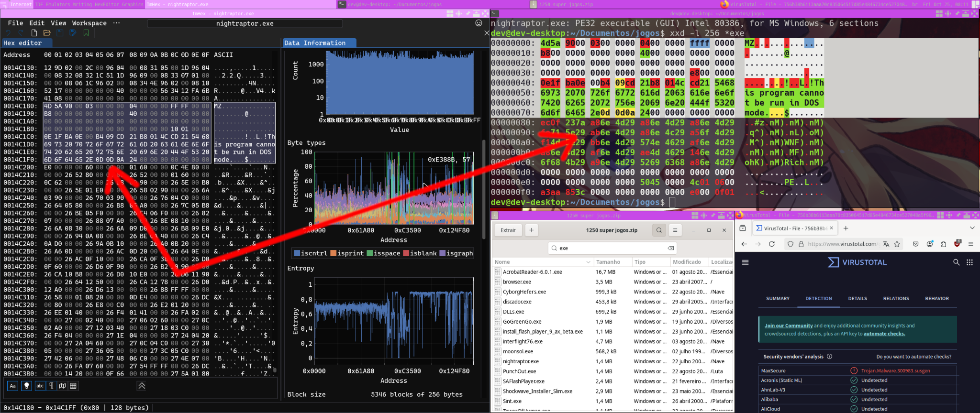Click 'Join our Community' link
The height and width of the screenshot is (413, 980).
coord(789,326)
